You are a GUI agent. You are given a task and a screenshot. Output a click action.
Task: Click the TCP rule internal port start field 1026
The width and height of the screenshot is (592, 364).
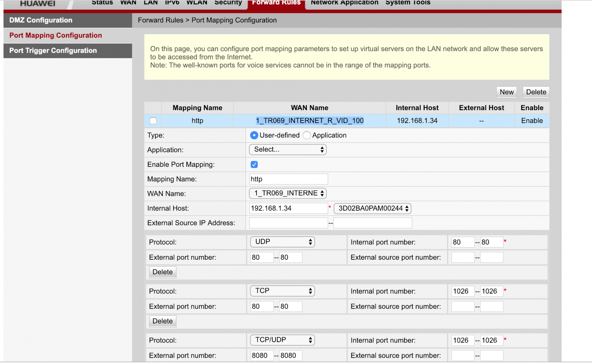click(x=463, y=291)
